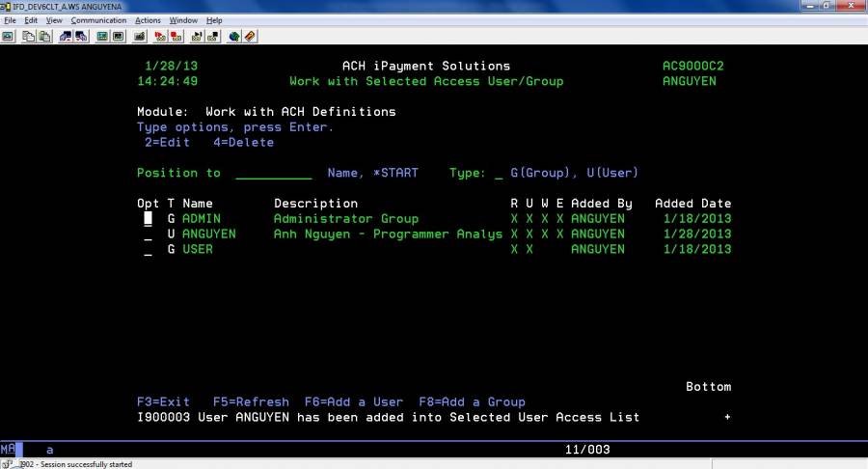Viewport: 868px width, 469px height.
Task: Click the Receive file from host icon
Action: pos(81,37)
